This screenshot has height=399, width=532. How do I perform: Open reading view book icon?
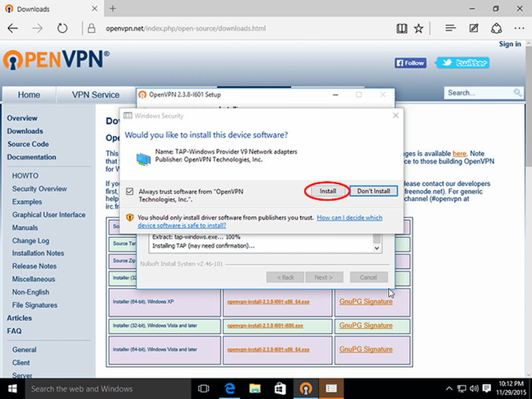[401, 29]
